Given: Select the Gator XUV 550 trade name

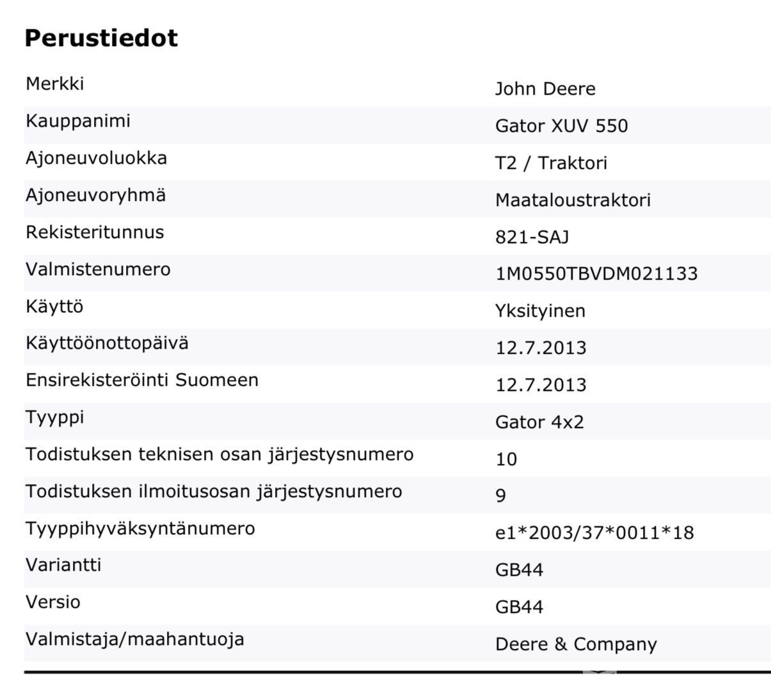Looking at the screenshot, I should click(561, 126).
